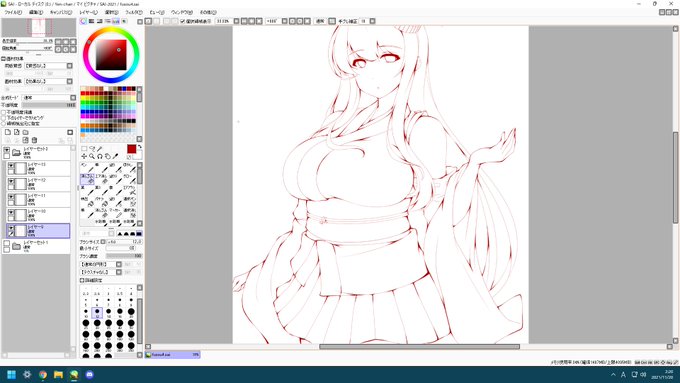This screenshot has width=680, height=383.
Task: Expand the brush advanced settings checkbox
Action: (82, 280)
